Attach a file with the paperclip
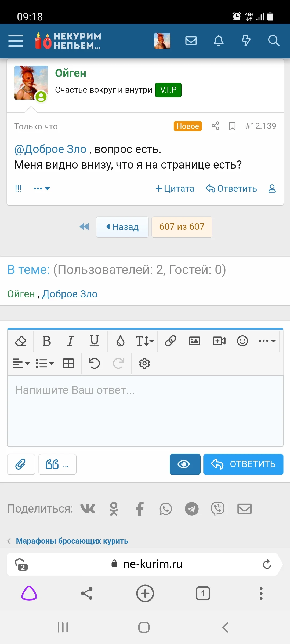Screen dimensions: 290x644 coord(21,464)
